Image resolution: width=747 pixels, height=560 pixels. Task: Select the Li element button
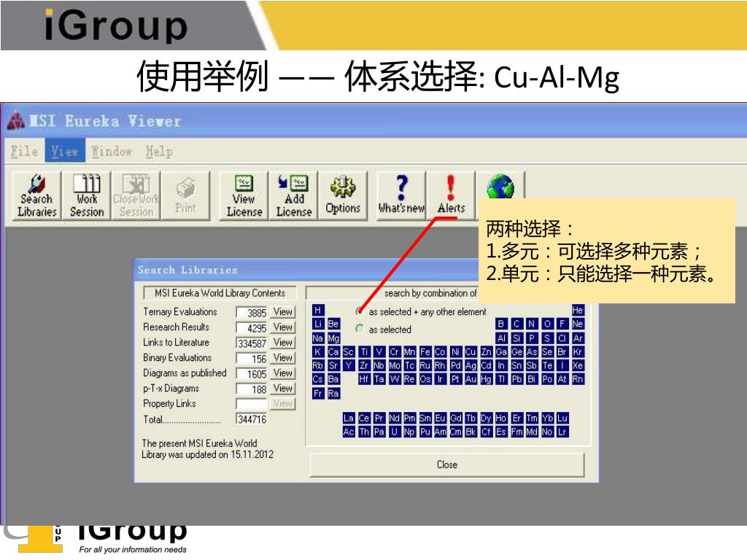coord(318,324)
